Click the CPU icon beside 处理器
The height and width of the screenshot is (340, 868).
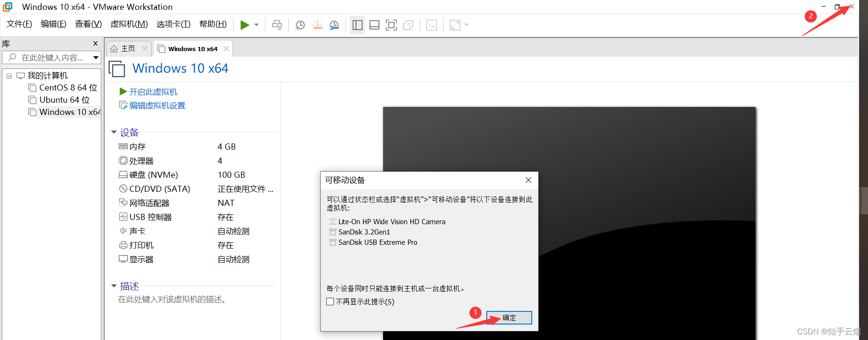pos(123,160)
